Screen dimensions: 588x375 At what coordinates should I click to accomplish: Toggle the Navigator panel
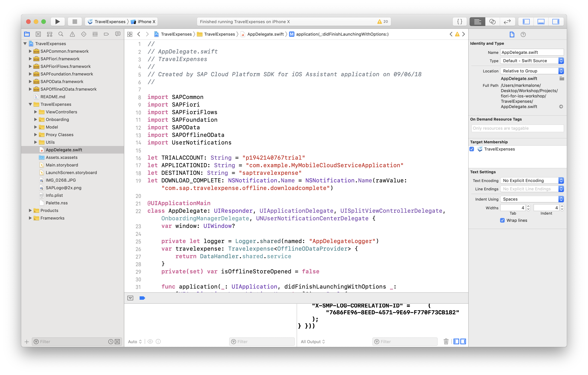click(526, 21)
